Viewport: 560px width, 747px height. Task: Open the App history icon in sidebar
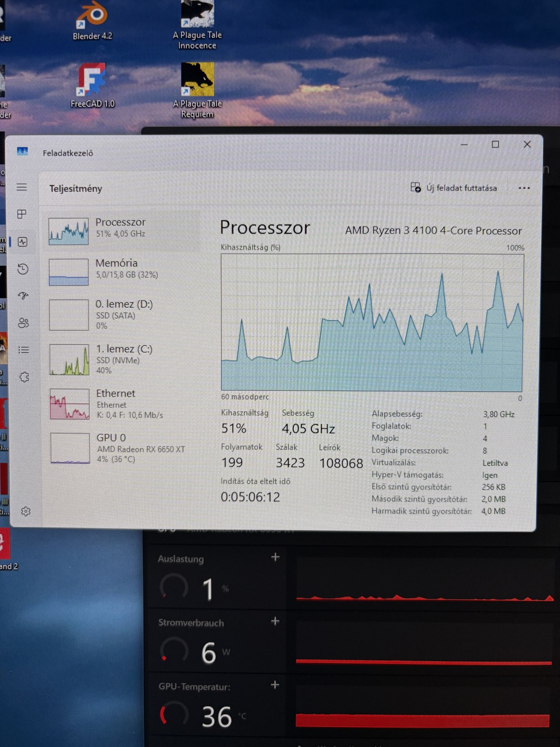tap(23, 269)
